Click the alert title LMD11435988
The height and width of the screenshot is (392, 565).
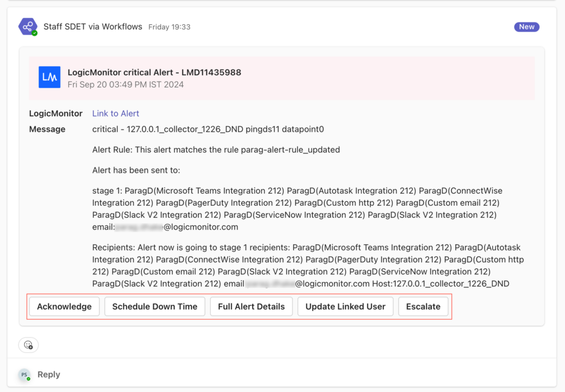pos(154,72)
